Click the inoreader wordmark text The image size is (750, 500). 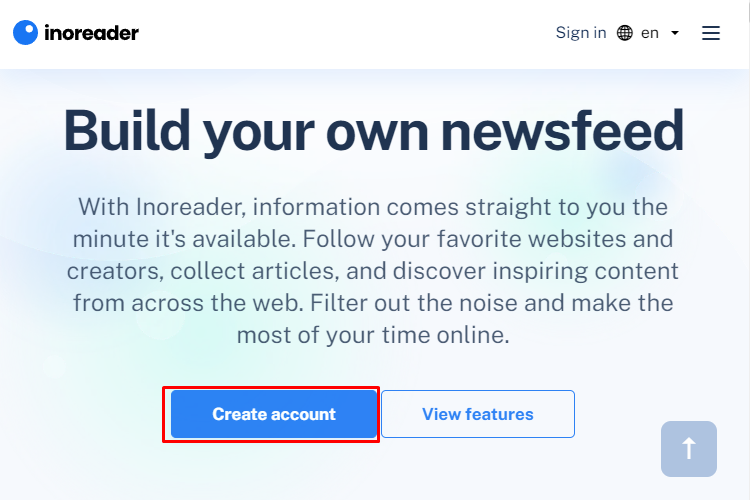(x=91, y=33)
